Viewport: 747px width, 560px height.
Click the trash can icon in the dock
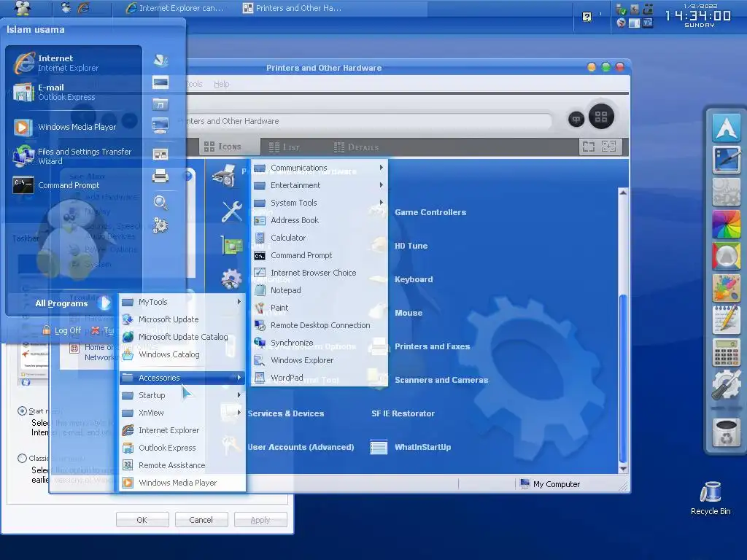coord(726,432)
